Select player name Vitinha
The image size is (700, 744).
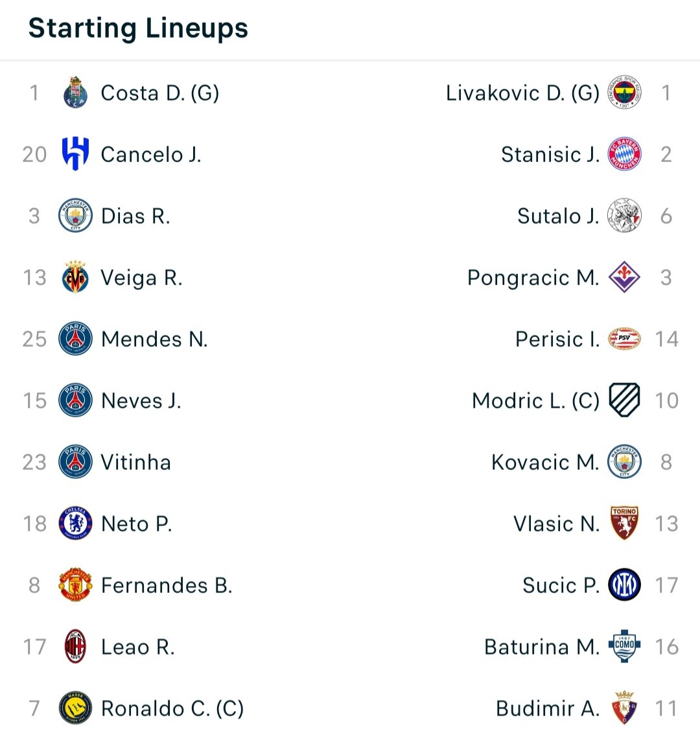pos(135,462)
